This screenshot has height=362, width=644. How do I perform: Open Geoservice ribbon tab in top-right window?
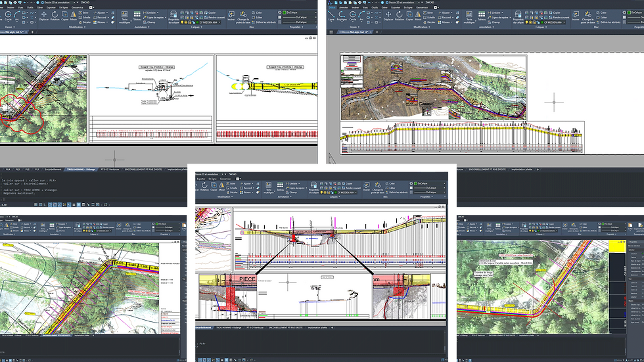pos(422,7)
